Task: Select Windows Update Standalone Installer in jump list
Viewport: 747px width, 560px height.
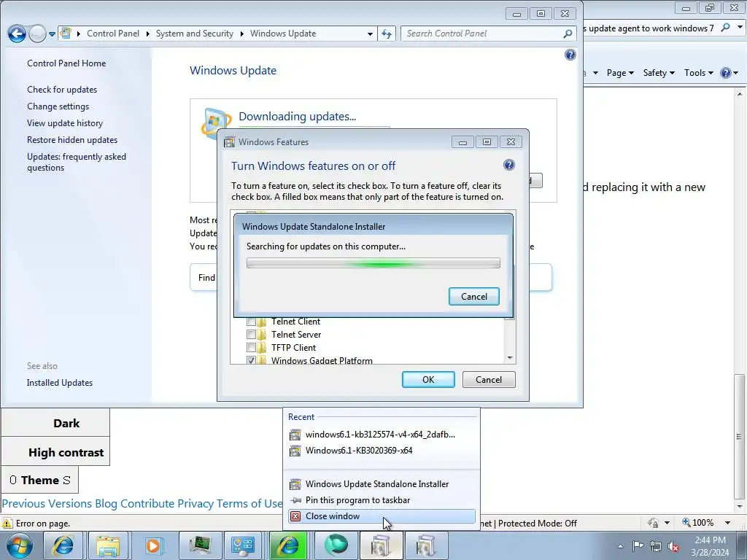Action: pyautogui.click(x=381, y=484)
